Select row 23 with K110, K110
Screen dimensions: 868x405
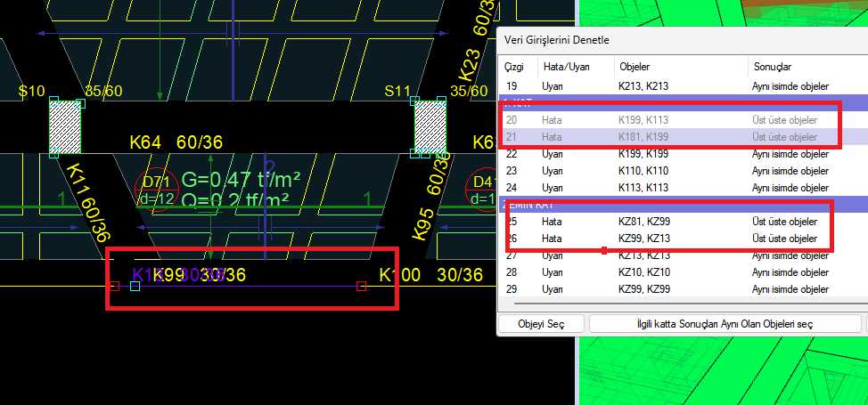668,170
